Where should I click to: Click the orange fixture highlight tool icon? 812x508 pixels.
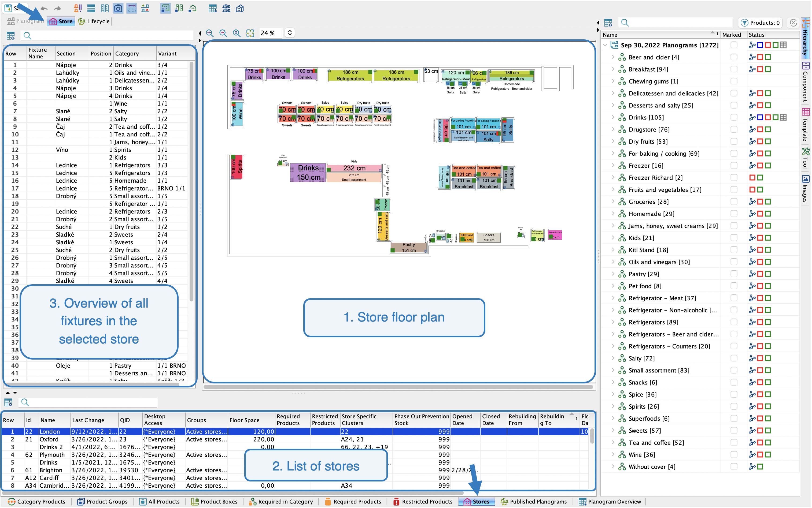click(78, 8)
